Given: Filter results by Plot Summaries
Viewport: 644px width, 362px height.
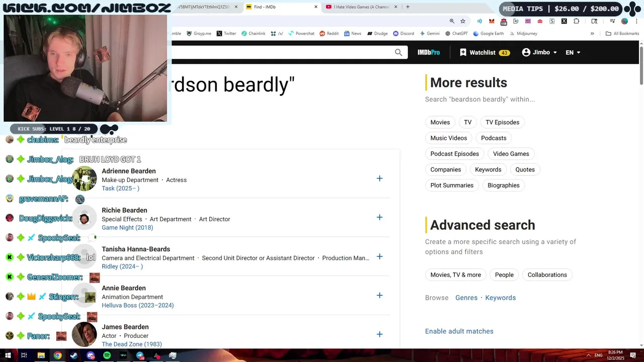Looking at the screenshot, I should pyautogui.click(x=452, y=185).
